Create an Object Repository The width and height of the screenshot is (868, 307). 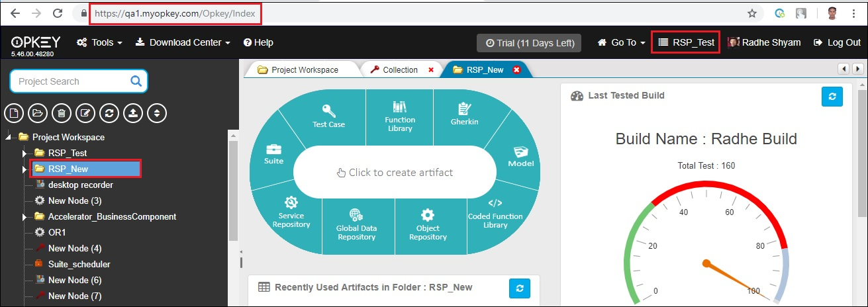click(428, 224)
